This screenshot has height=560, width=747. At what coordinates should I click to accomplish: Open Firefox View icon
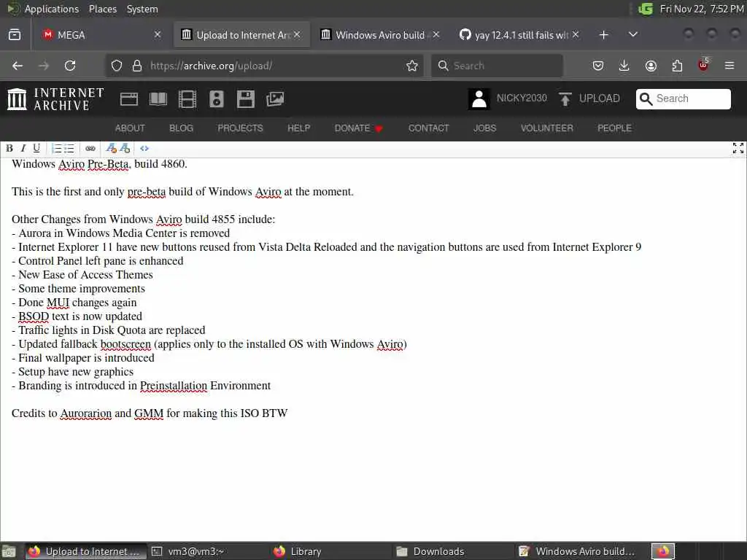(15, 35)
